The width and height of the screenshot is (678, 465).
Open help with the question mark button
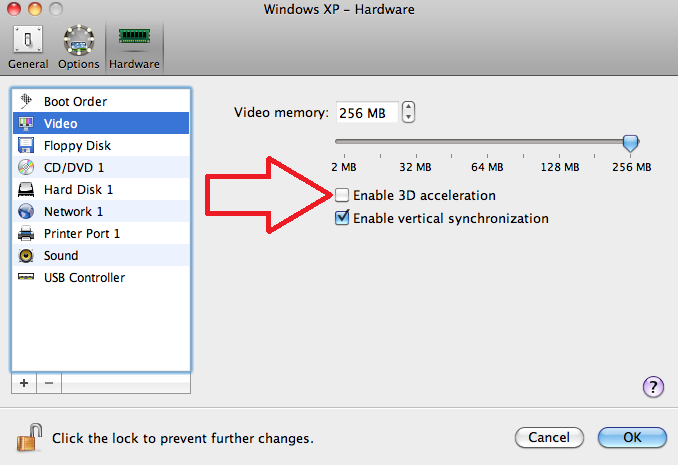click(x=653, y=386)
